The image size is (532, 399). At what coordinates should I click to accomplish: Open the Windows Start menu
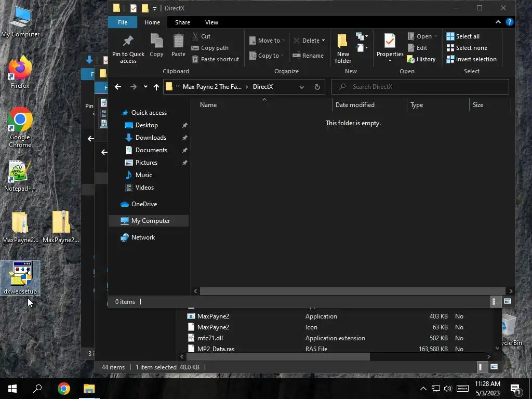[x=12, y=389]
